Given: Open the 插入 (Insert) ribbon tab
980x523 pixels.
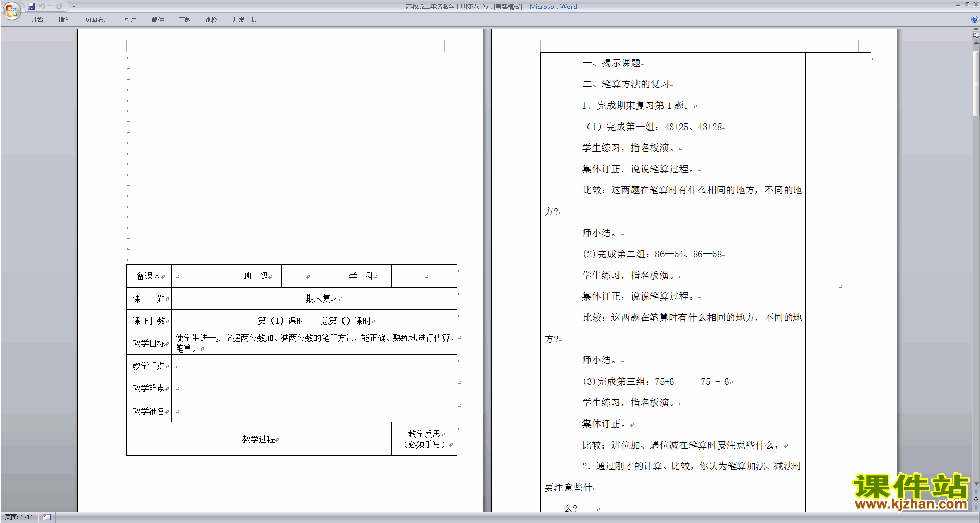Looking at the screenshot, I should 64,19.
